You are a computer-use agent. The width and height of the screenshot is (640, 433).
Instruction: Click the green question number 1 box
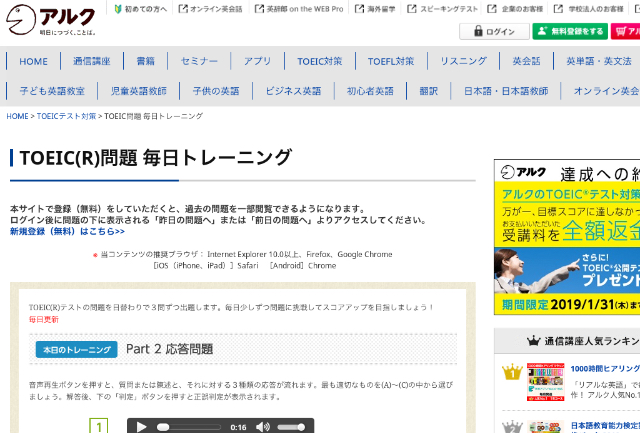pyautogui.click(x=98, y=426)
